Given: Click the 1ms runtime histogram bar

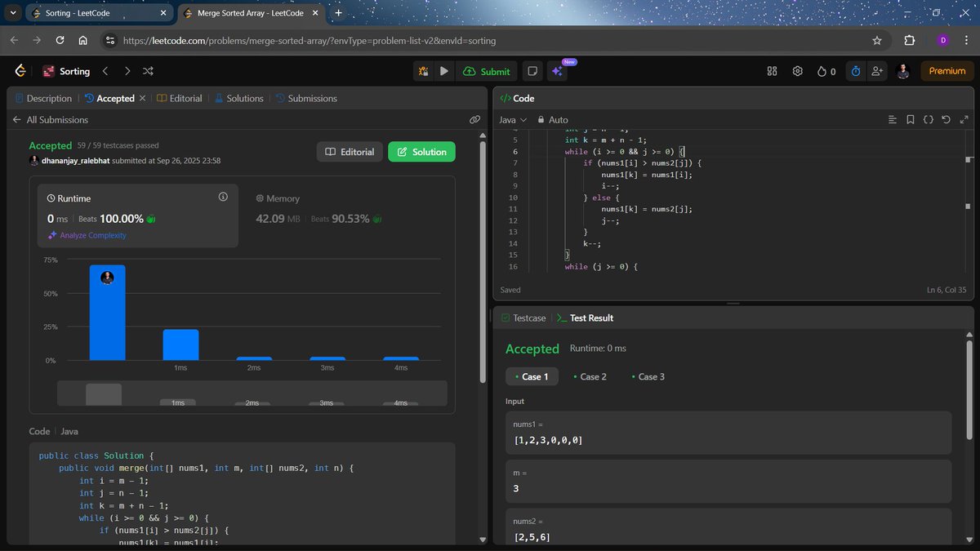Looking at the screenshot, I should [x=180, y=344].
